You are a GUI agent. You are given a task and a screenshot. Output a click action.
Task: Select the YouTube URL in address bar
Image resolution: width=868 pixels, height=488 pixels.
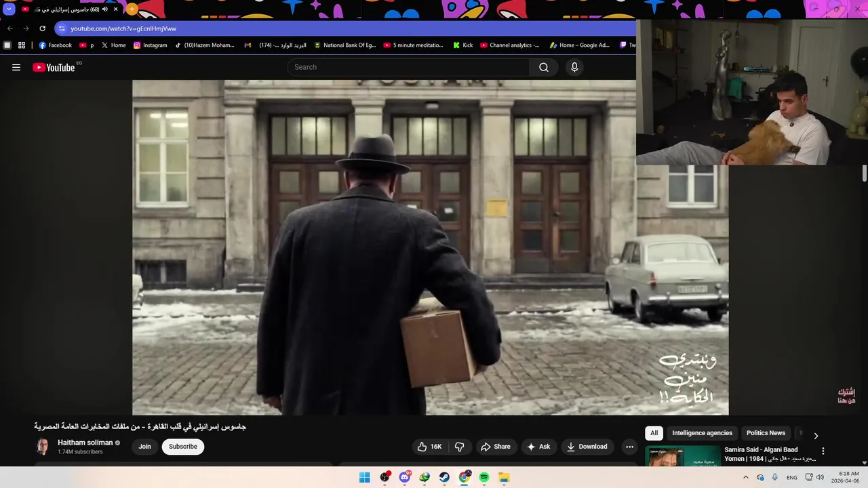click(123, 28)
